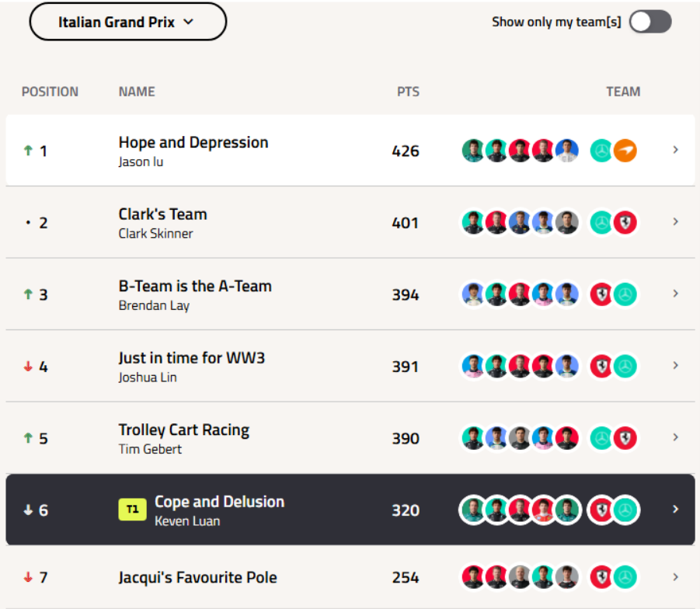Screen dimensions: 700x609
Task: Expand Cope and Delusion row chevron
Action: click(675, 510)
